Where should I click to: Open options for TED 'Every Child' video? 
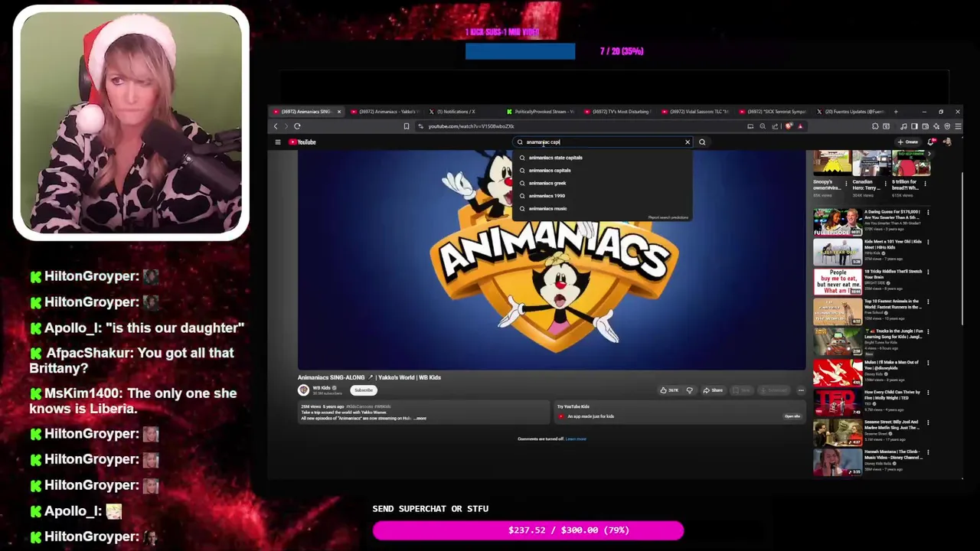(928, 393)
